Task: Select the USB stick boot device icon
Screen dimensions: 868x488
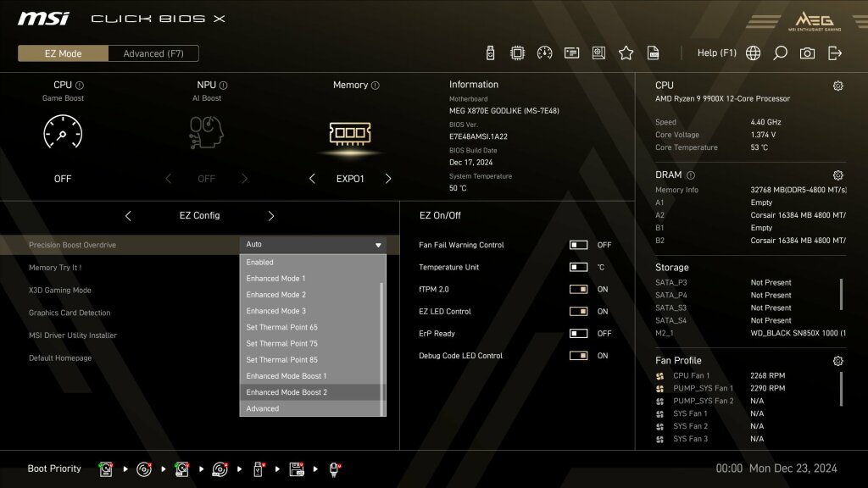Action: pyautogui.click(x=258, y=469)
